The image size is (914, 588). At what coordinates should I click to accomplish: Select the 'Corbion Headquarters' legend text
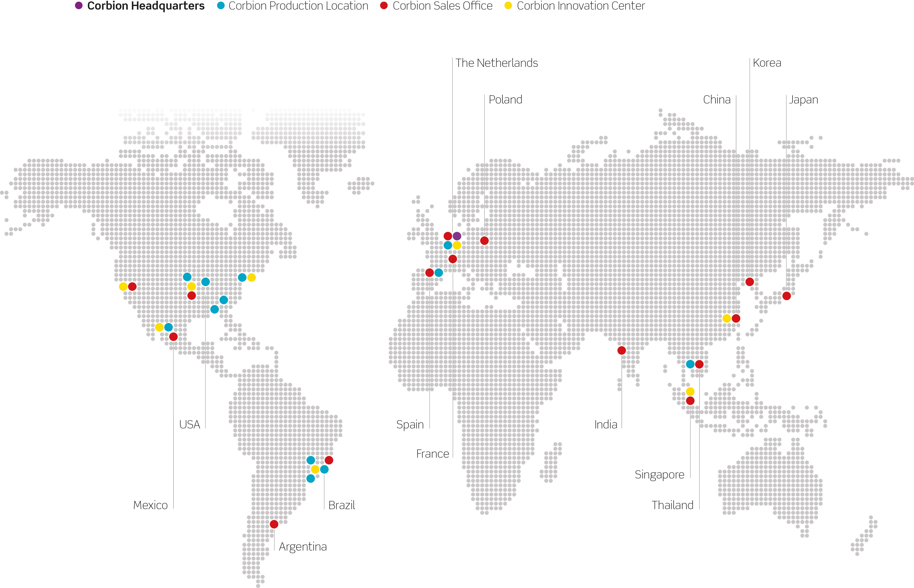146,6
